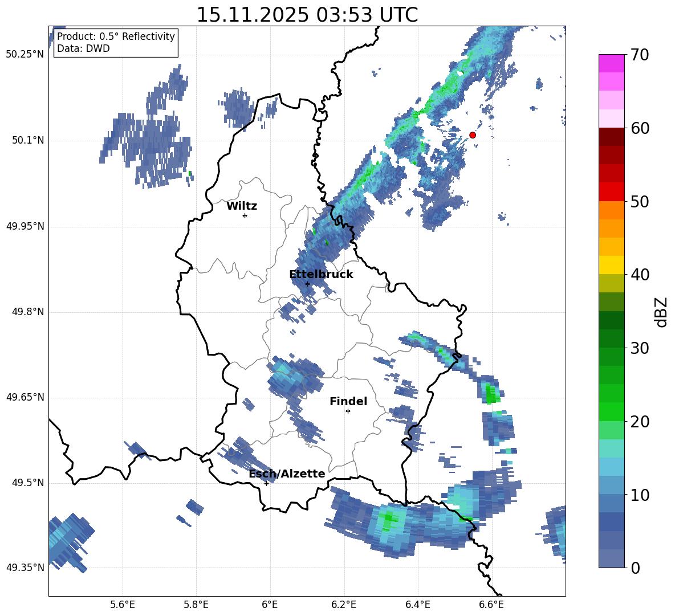Click the dark red colorbar segment below 60
Image resolution: width=675 pixels, height=616 pixels.
[611, 137]
